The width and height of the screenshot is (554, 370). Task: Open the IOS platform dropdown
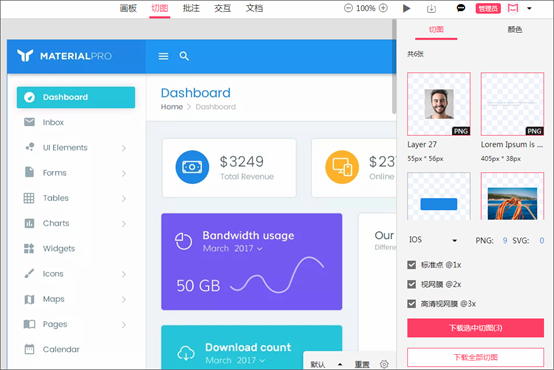433,240
